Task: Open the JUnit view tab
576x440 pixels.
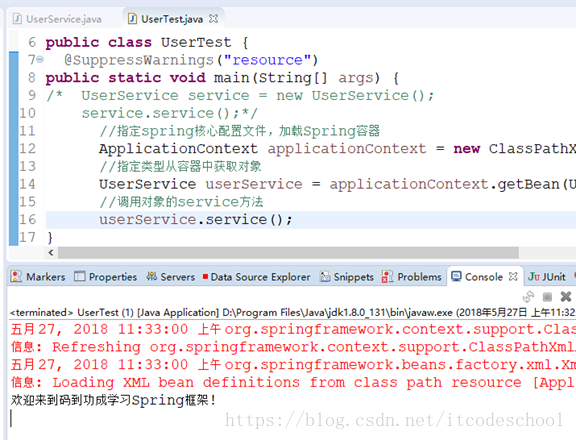Action: [547, 277]
